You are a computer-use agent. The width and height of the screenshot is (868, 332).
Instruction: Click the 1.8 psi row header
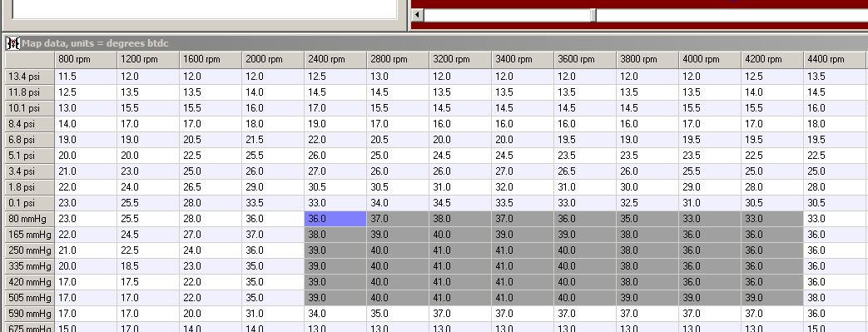tap(30, 187)
